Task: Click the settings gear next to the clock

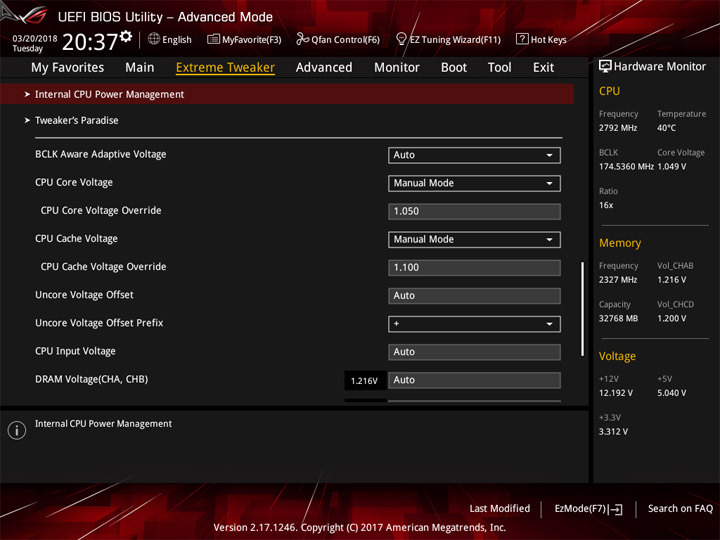Action: (126, 36)
